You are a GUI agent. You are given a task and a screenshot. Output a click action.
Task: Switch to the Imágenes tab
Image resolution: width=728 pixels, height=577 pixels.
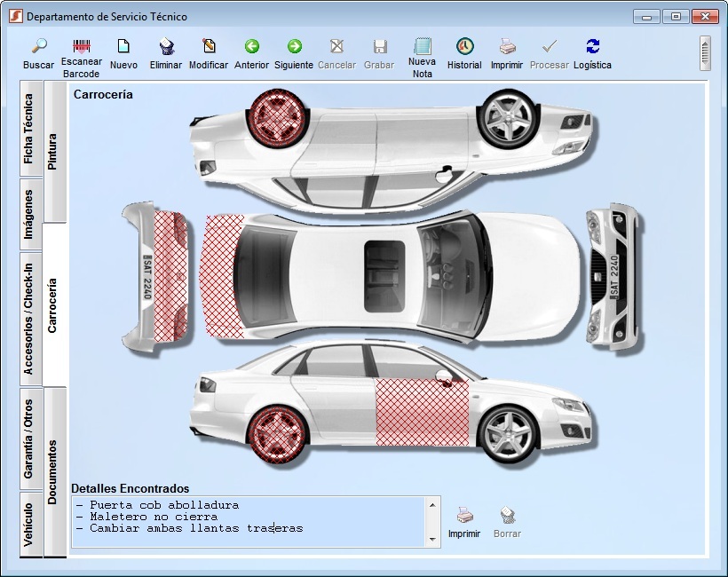[29, 214]
